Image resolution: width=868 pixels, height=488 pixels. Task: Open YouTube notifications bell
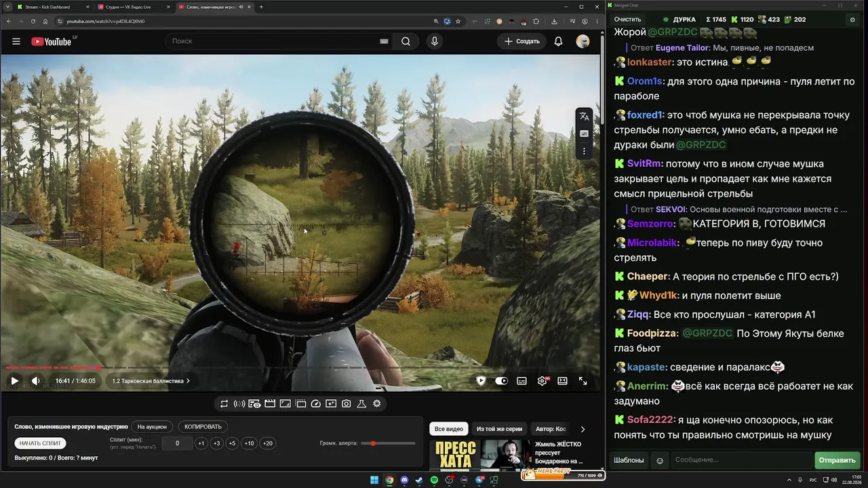[558, 41]
